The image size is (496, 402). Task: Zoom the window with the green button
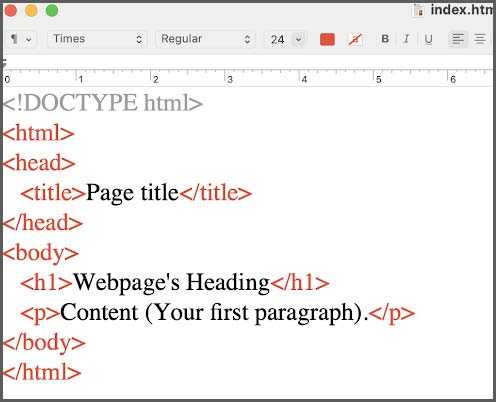(52, 10)
